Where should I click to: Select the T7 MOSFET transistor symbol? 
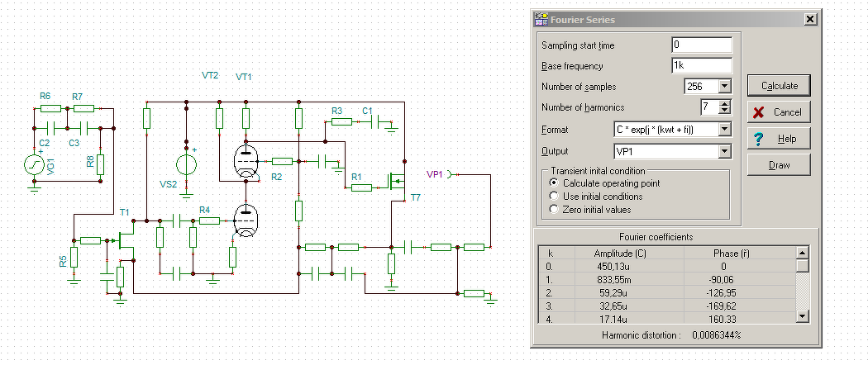(398, 180)
